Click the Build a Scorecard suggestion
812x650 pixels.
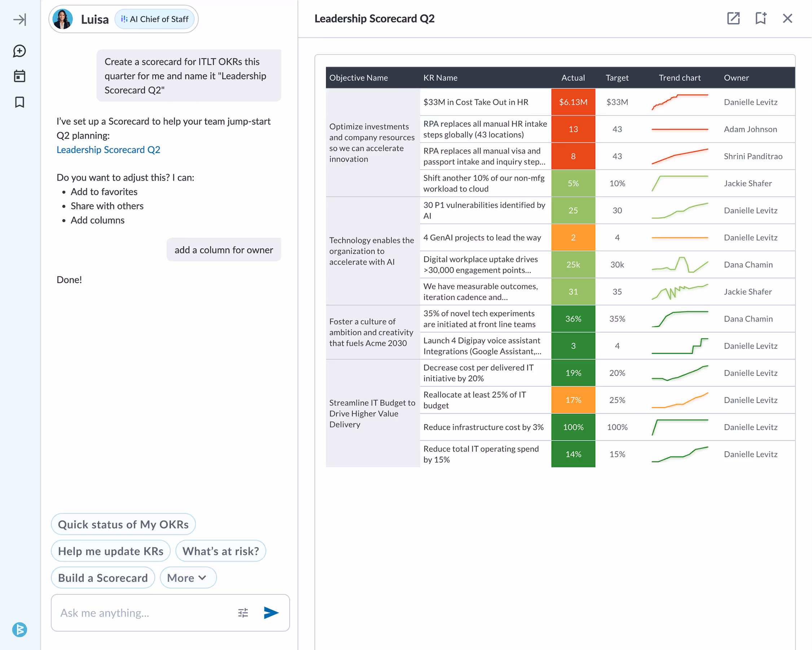click(103, 578)
